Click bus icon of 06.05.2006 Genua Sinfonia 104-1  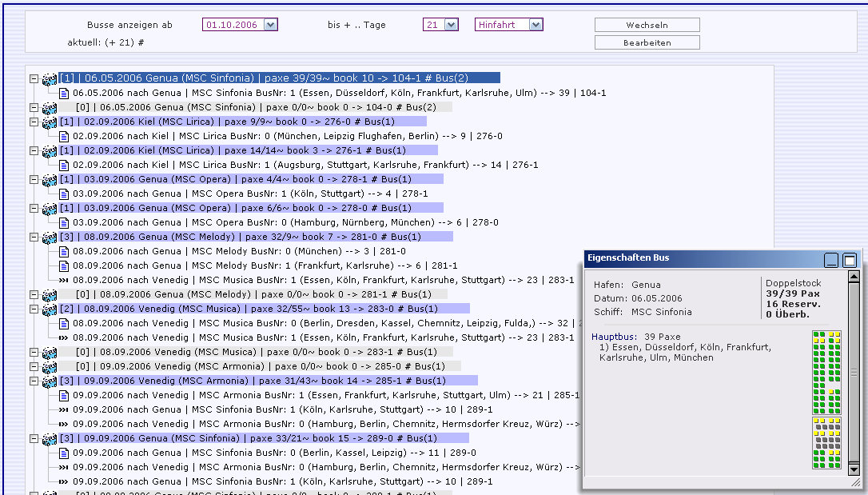(x=50, y=78)
